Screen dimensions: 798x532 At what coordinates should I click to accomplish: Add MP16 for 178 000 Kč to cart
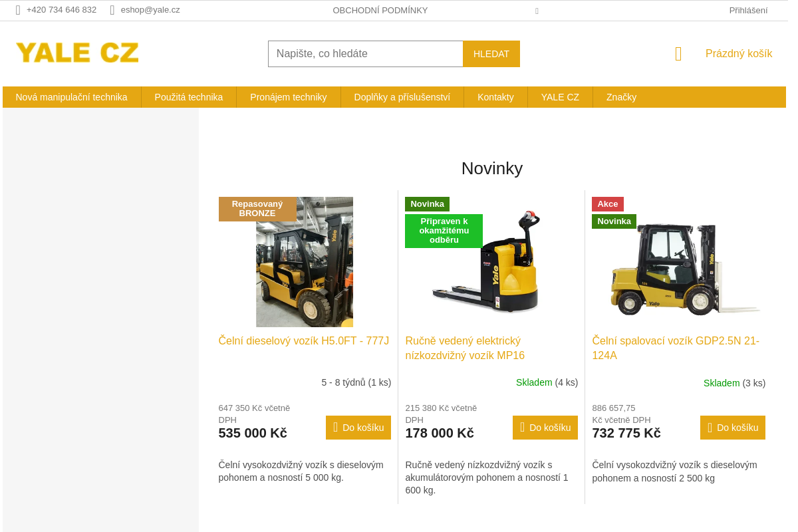pos(545,428)
